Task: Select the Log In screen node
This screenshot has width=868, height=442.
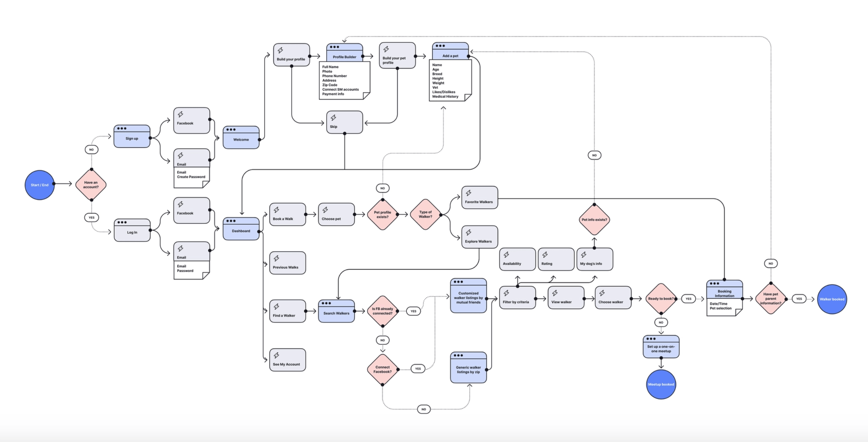Action: tap(132, 230)
